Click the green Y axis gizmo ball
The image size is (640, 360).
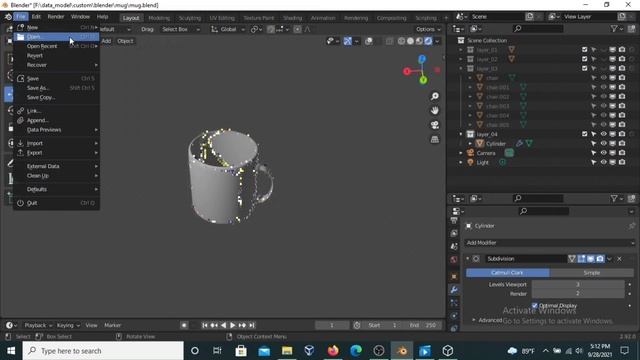pyautogui.click(x=423, y=80)
